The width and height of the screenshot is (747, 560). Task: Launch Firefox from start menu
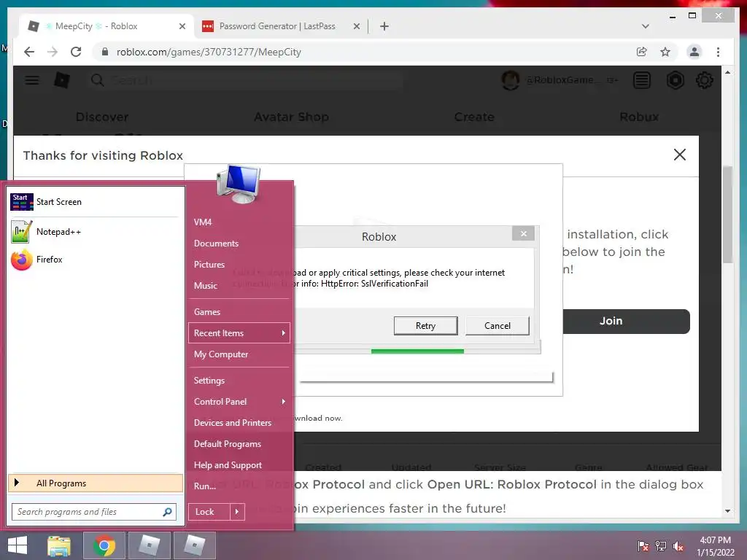pos(96,260)
